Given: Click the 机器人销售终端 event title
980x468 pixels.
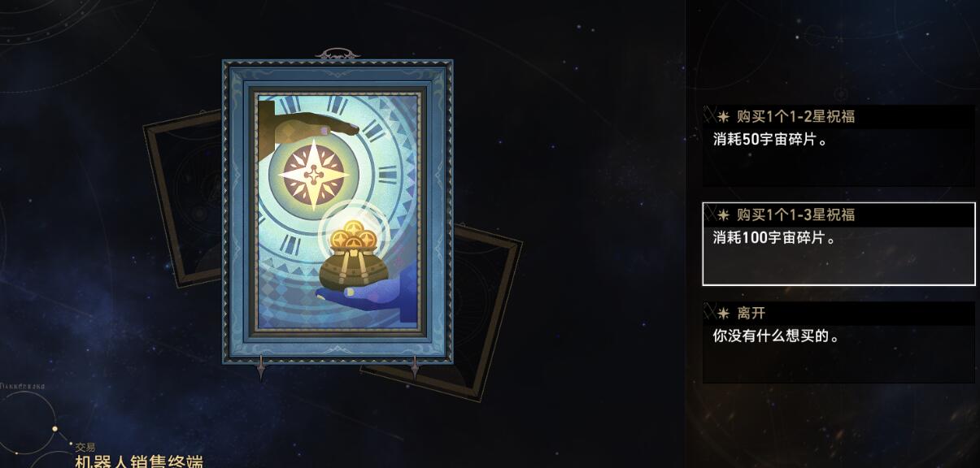Looking at the screenshot, I should pos(138,461).
